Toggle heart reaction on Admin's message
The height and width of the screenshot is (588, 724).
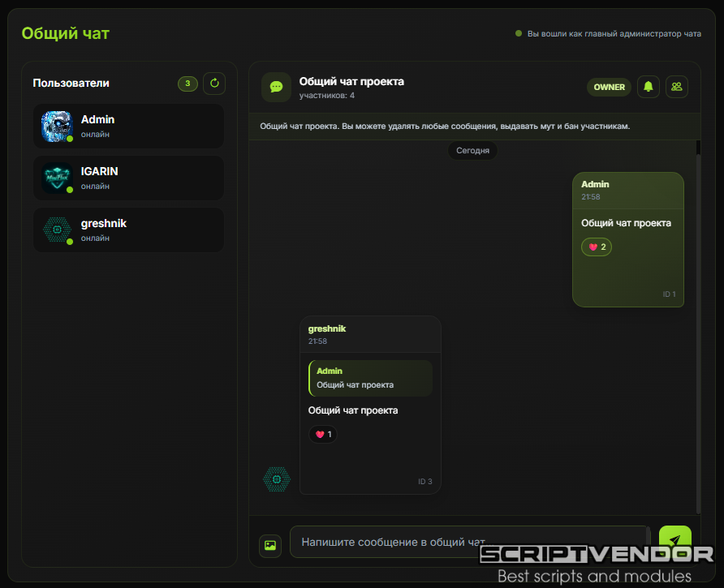[x=597, y=247]
